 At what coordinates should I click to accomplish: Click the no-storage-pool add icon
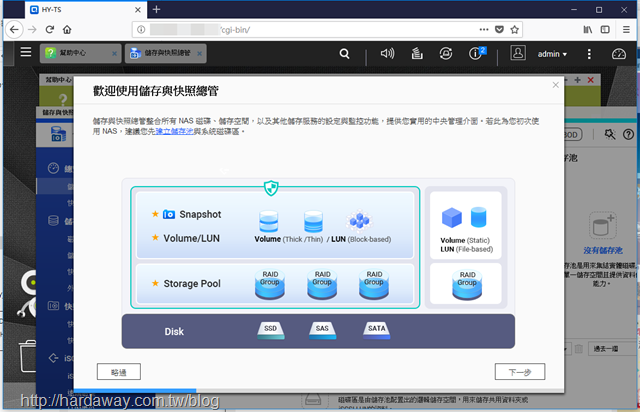coord(603,225)
